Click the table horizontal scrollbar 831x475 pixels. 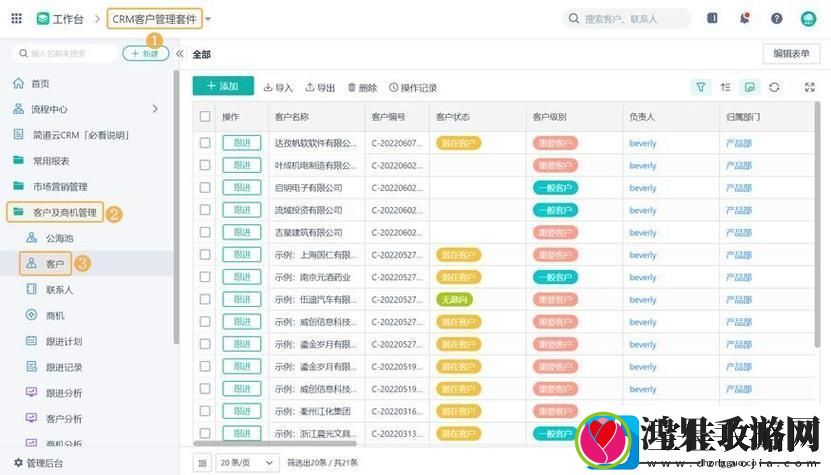click(x=276, y=443)
